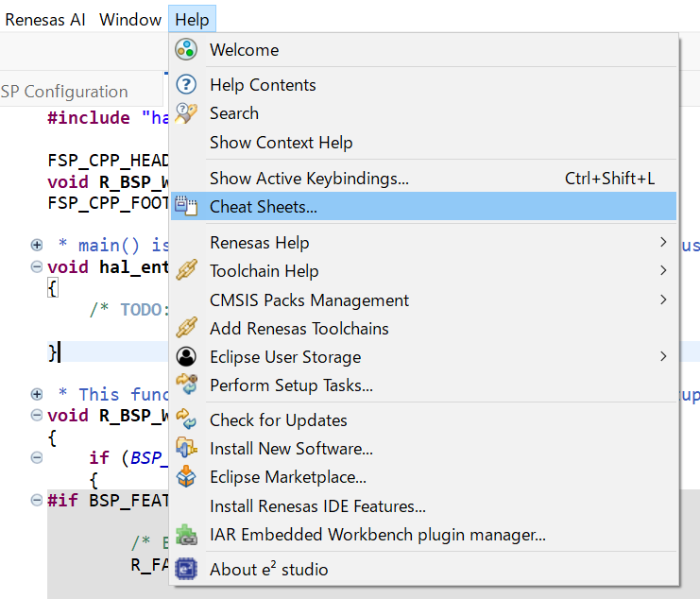Viewport: 700px width, 599px height.
Task: Click the Eclipse Marketplace box icon
Action: tap(186, 476)
